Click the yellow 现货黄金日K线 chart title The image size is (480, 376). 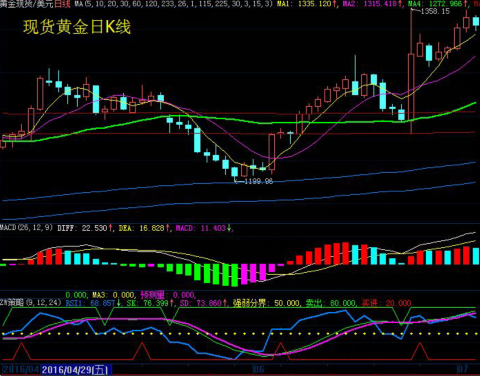77,27
